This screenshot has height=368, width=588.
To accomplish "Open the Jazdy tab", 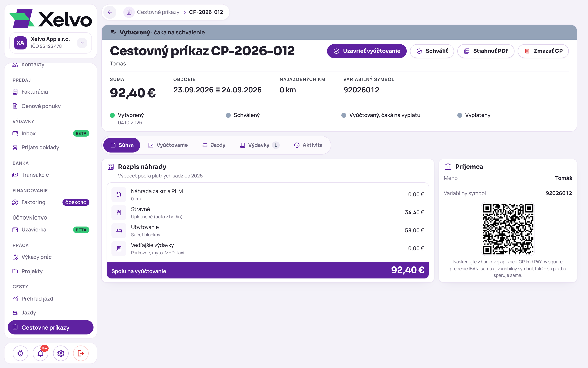I will tap(214, 145).
